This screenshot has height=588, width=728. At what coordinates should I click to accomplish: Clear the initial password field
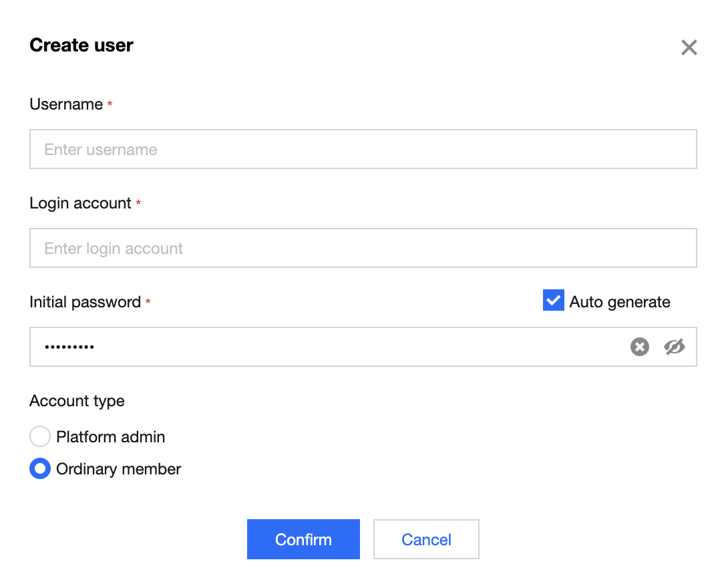click(640, 347)
